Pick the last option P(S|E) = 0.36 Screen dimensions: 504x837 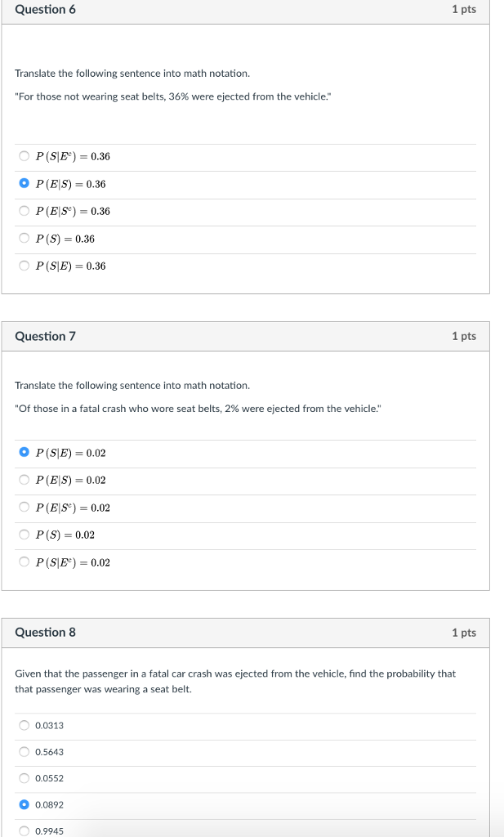[x=25, y=266]
